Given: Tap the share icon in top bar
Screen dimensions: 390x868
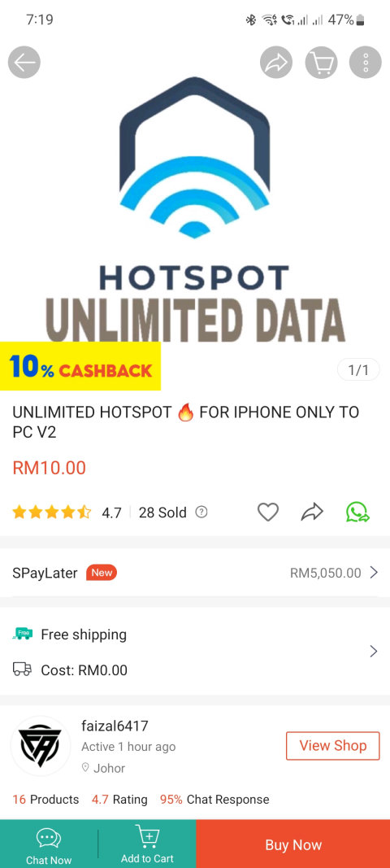Looking at the screenshot, I should tap(276, 63).
